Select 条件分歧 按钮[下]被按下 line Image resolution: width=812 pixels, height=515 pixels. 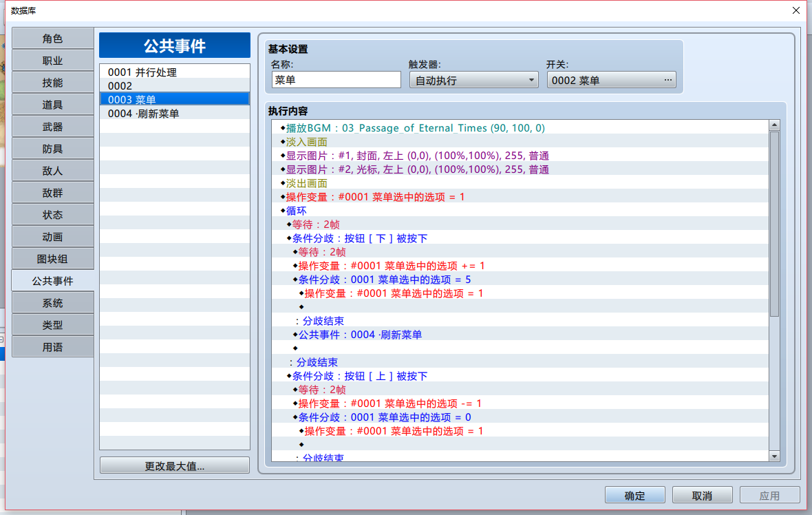pyautogui.click(x=520, y=238)
